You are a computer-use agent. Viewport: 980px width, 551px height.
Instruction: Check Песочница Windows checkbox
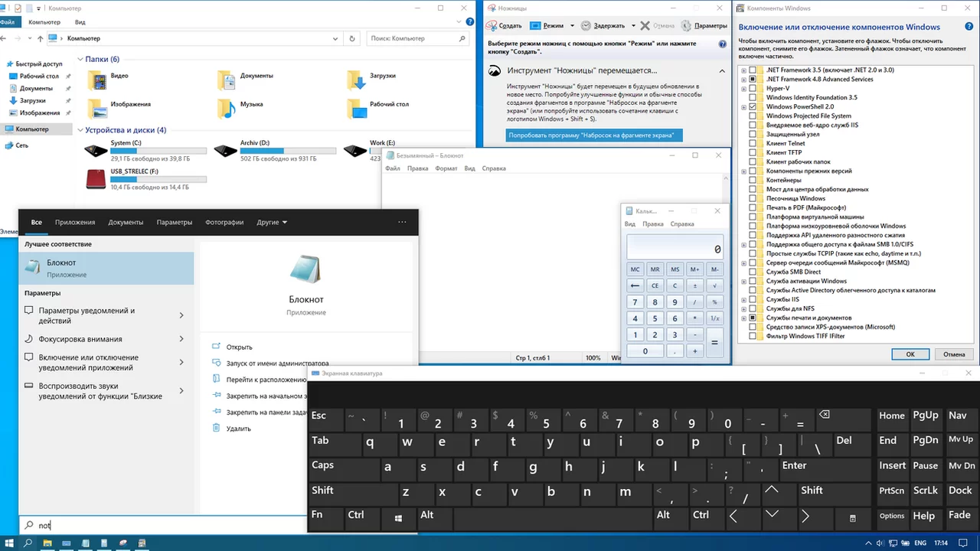click(753, 198)
